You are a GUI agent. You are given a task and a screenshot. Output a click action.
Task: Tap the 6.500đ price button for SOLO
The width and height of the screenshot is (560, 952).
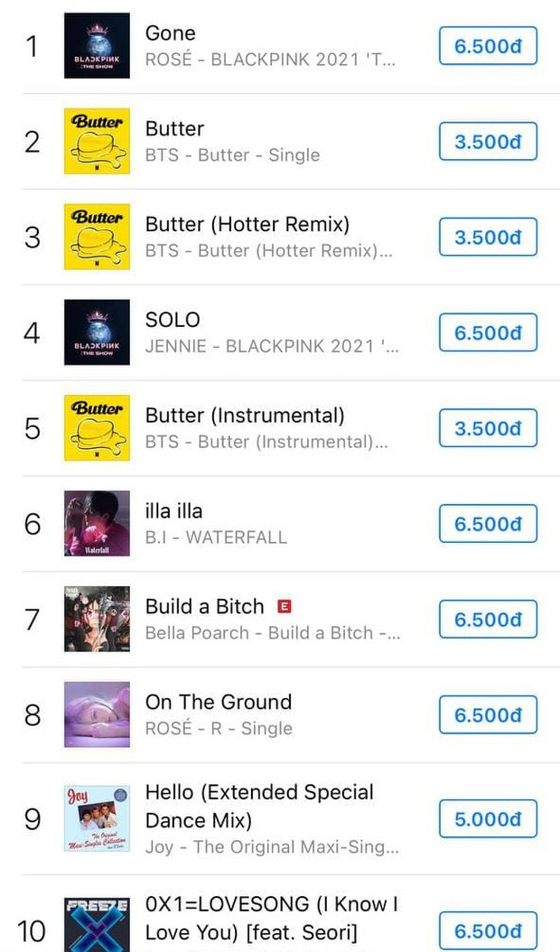point(488,333)
